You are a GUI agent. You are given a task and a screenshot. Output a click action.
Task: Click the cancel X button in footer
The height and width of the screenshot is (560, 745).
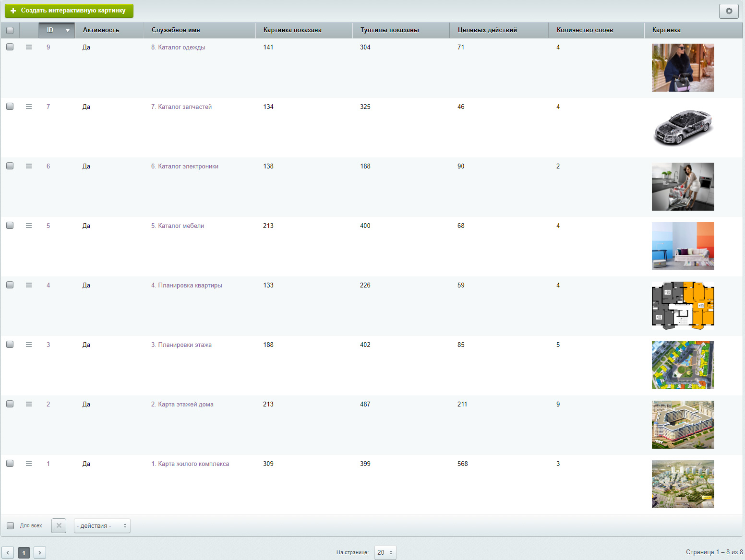pyautogui.click(x=59, y=525)
